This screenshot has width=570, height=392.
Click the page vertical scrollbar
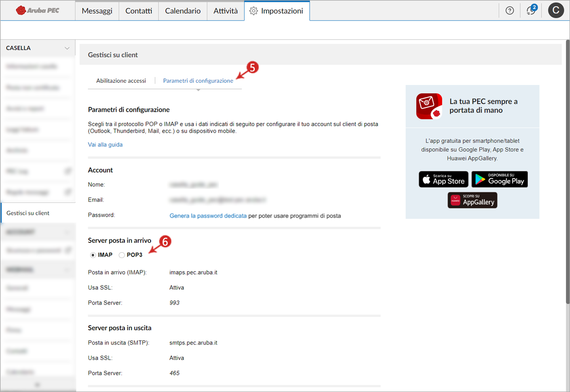click(x=567, y=171)
